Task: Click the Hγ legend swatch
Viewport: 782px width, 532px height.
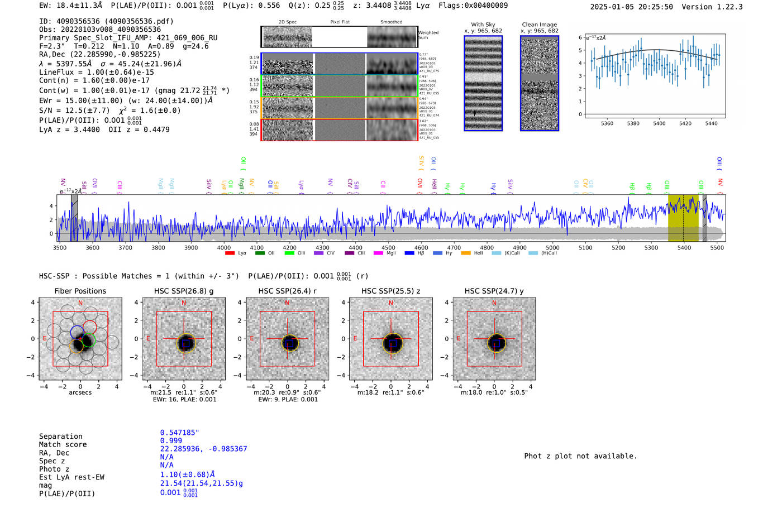Action: click(x=438, y=253)
